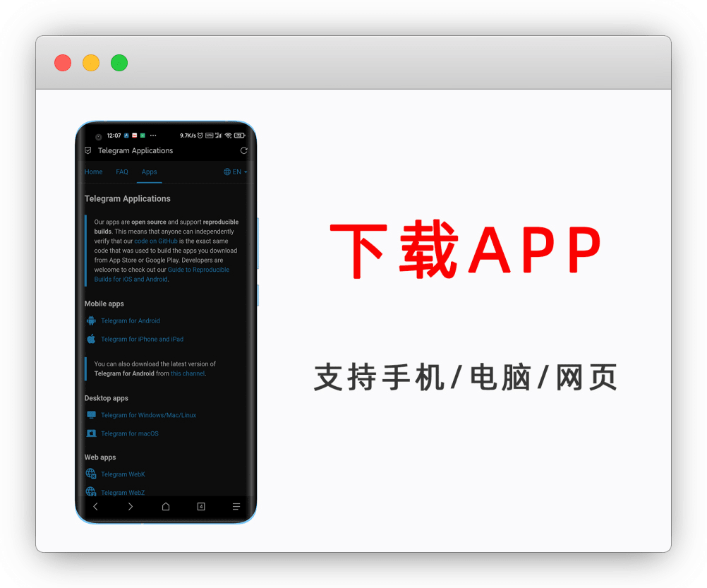Viewport: 707px width, 588px height.
Task: Go to browser home icon
Action: tap(166, 507)
